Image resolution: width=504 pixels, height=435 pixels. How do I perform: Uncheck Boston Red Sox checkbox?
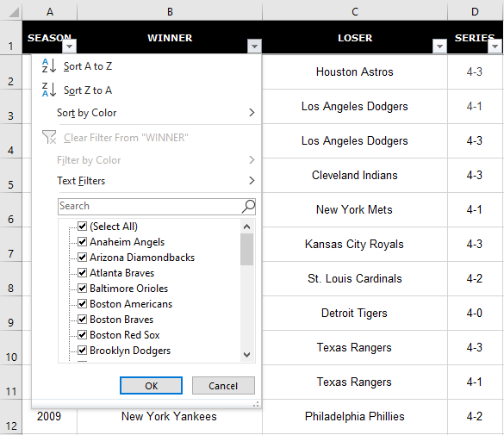coord(83,335)
